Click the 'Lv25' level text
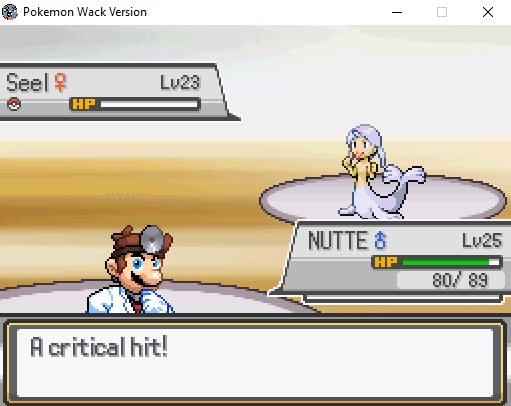The height and width of the screenshot is (406, 511). (x=482, y=240)
